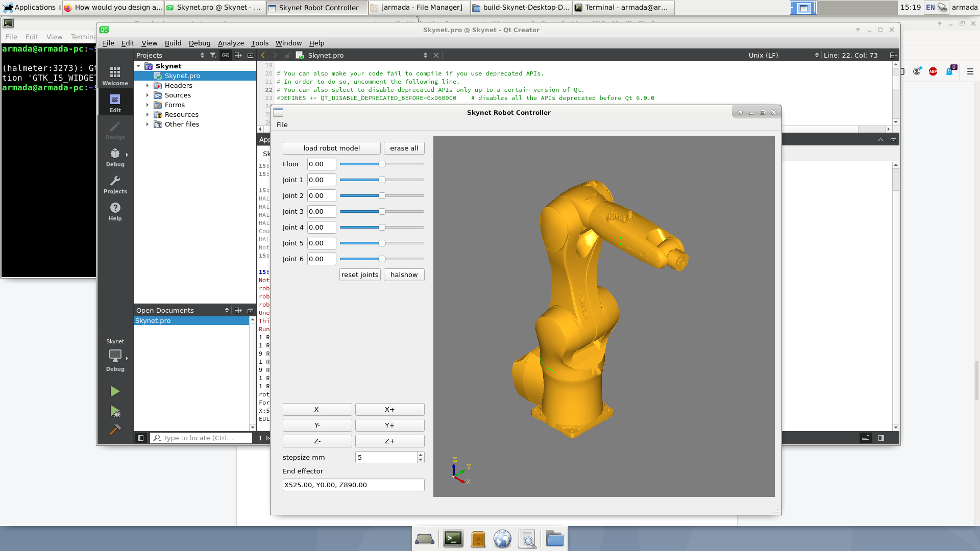Image resolution: width=980 pixels, height=551 pixels.
Task: Increase stepsize mm with up arrow
Action: (421, 454)
